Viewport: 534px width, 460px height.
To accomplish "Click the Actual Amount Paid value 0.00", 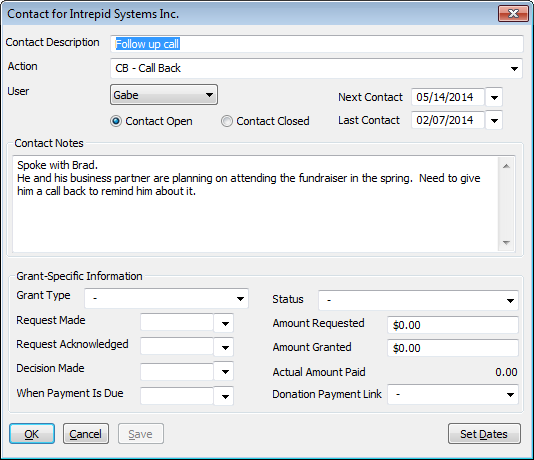I will pyautogui.click(x=506, y=372).
